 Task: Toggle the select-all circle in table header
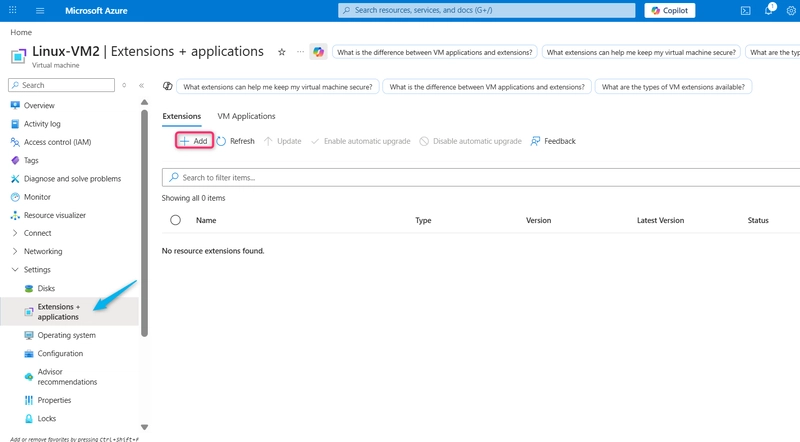coord(176,220)
